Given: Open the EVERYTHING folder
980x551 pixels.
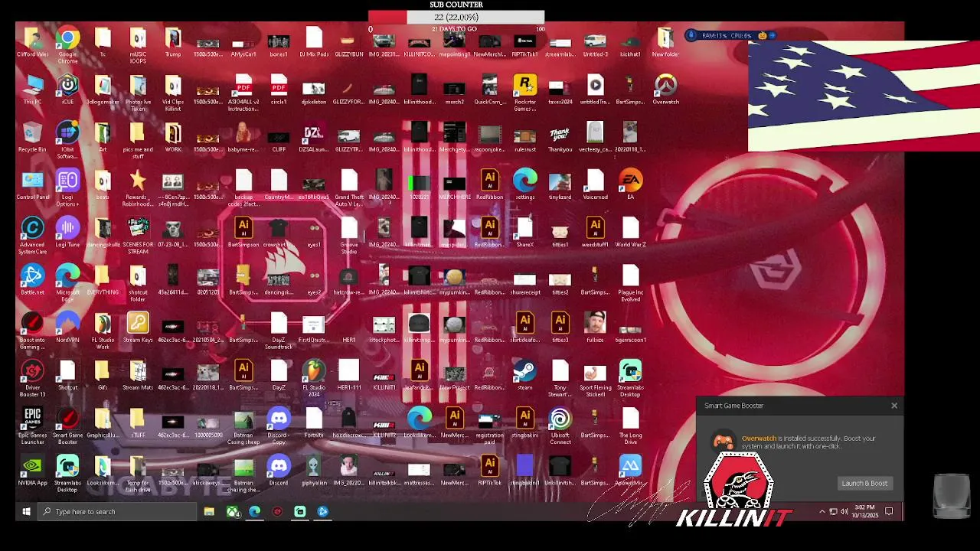Looking at the screenshot, I should point(103,279).
